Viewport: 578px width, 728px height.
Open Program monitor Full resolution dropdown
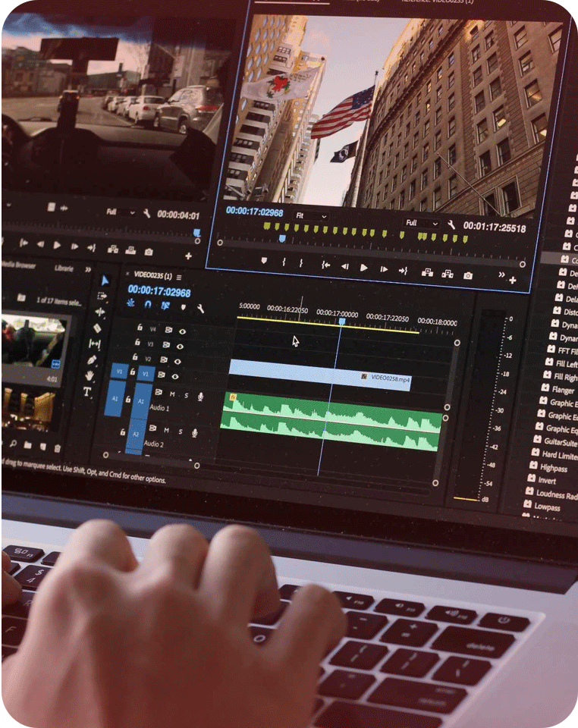[x=421, y=223]
